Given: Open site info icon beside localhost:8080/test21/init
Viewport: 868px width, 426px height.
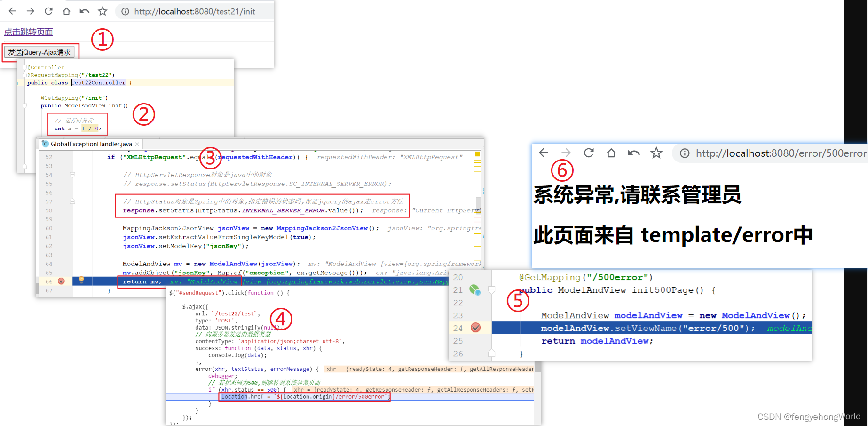Looking at the screenshot, I should (x=125, y=11).
